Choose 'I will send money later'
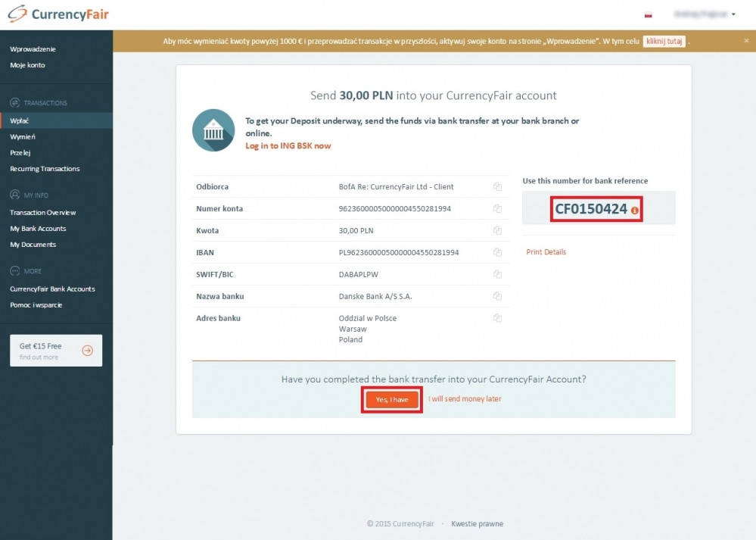Screen dimensions: 756x540 pos(465,399)
